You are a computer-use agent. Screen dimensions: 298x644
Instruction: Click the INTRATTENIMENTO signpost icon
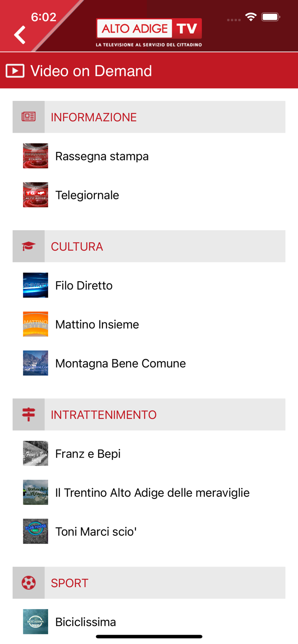(28, 414)
